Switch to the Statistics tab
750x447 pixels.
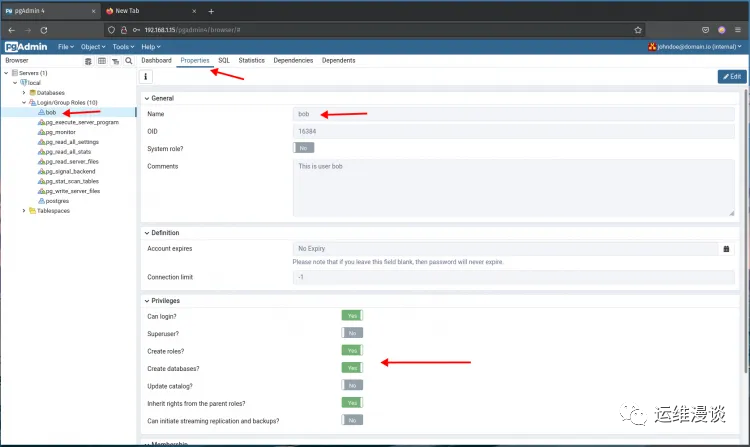point(252,61)
